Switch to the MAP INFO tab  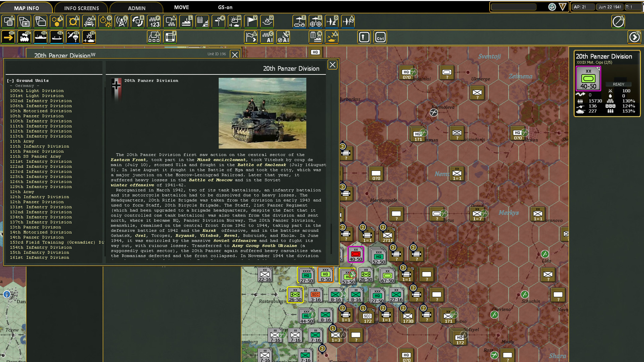coord(26,8)
